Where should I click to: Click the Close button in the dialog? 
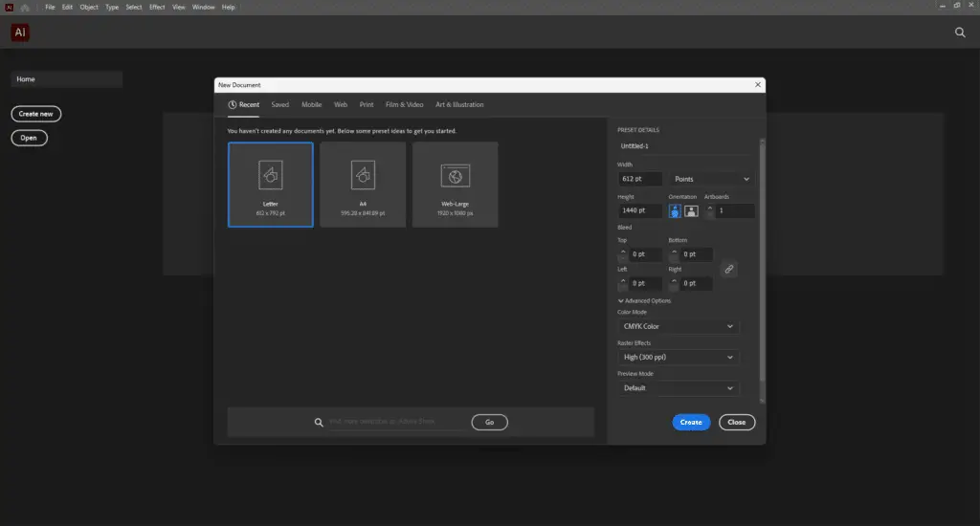tap(737, 423)
